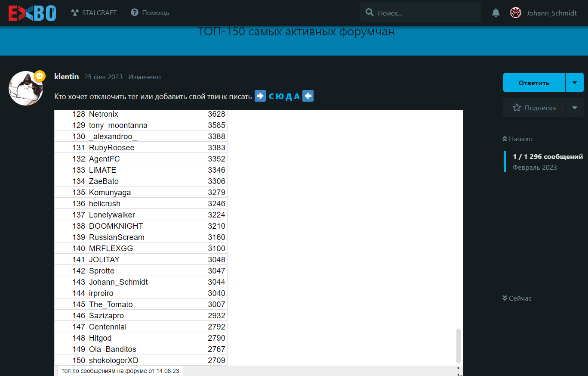The width and height of the screenshot is (588, 376).
Task: Click the right arrow emoji before СЮДА
Action: tap(260, 96)
